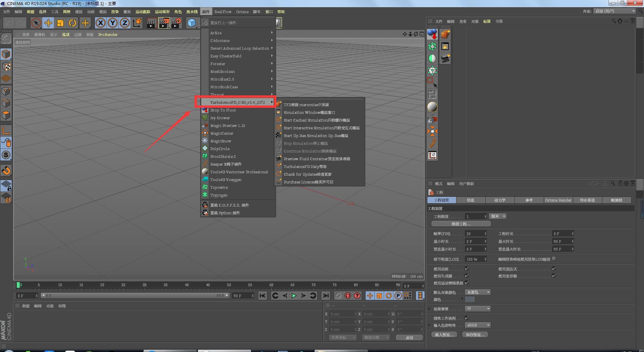Select the Rotate tool icon
This screenshot has height=352, width=644.
coord(72,23)
